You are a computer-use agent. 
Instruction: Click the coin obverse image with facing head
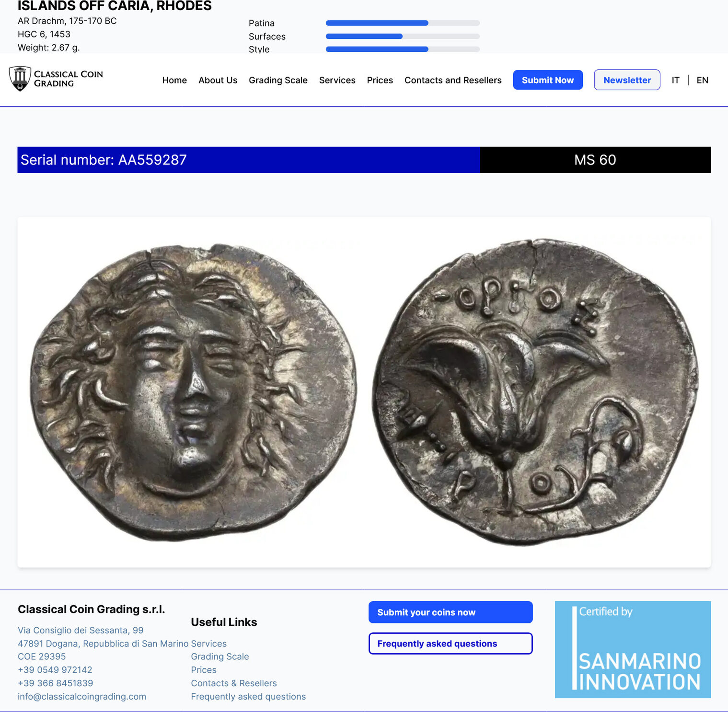(x=193, y=392)
